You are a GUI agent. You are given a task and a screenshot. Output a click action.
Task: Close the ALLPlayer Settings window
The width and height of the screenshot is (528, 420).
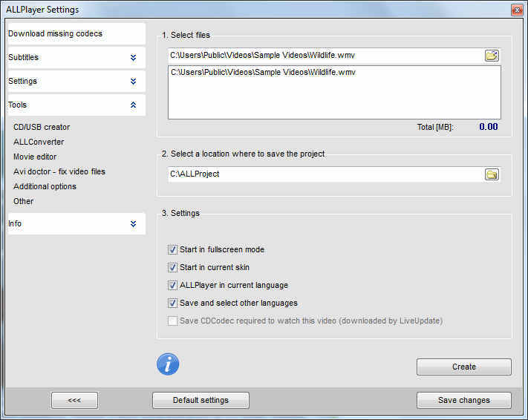coord(516,10)
